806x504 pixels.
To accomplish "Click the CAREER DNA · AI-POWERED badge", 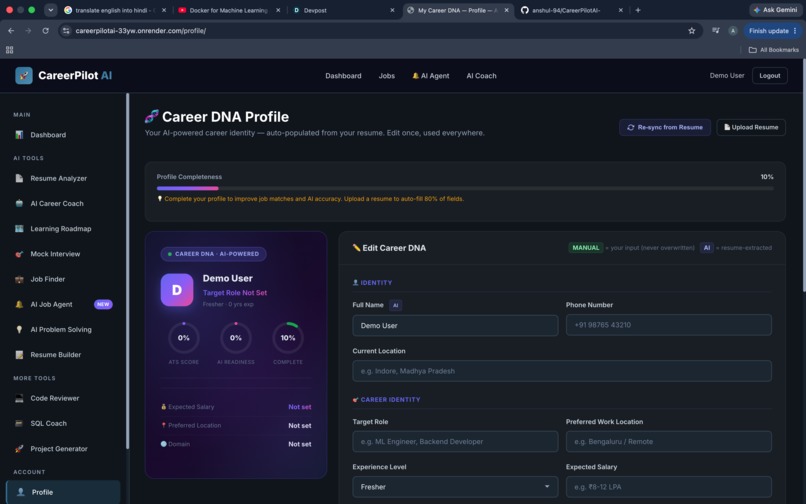I will [x=213, y=254].
